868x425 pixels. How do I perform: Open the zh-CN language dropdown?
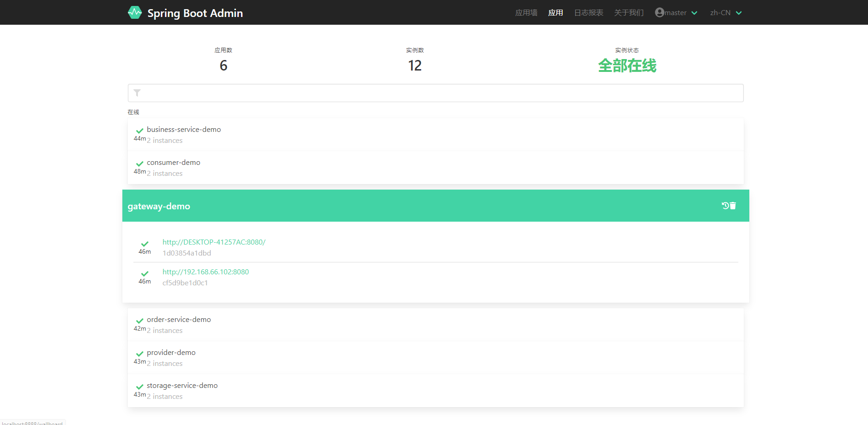tap(725, 13)
